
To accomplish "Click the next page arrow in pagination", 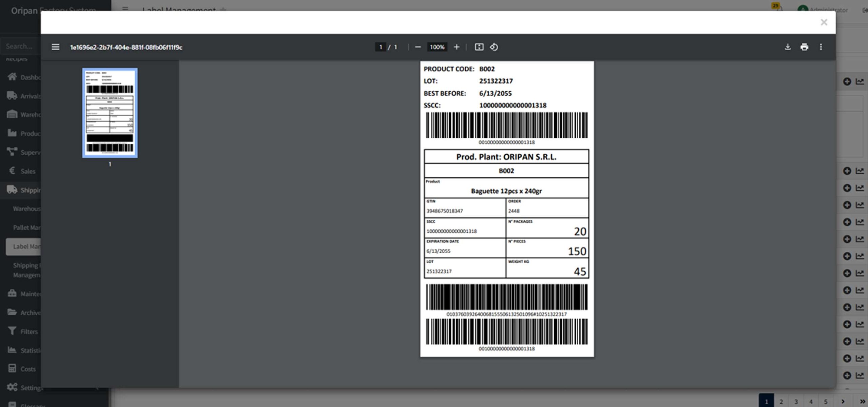I will [843, 402].
